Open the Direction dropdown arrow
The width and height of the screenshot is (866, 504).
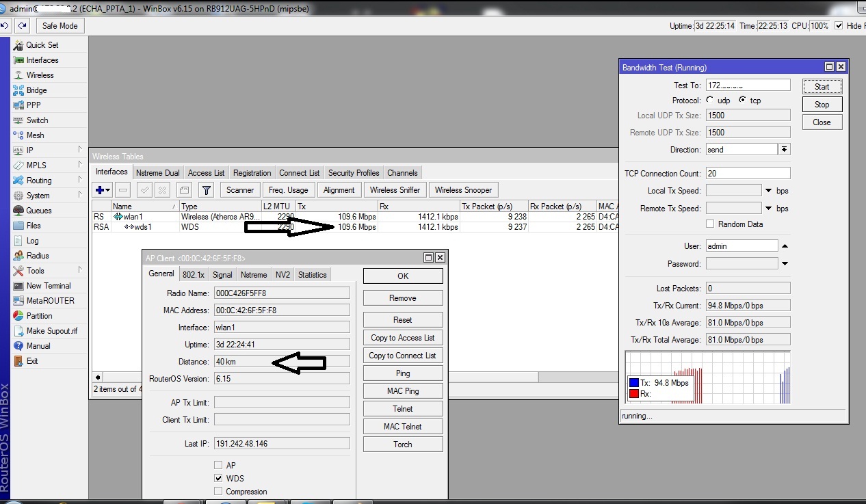click(785, 150)
